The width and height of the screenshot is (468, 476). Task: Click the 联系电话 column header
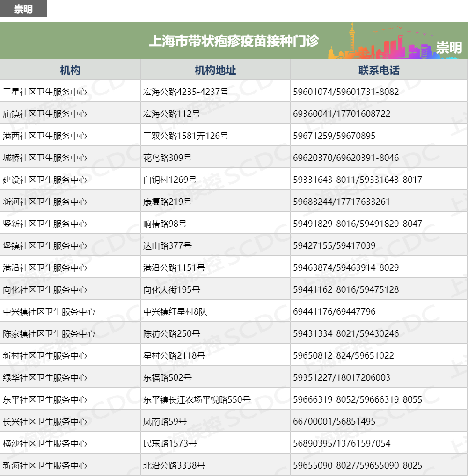[379, 70]
